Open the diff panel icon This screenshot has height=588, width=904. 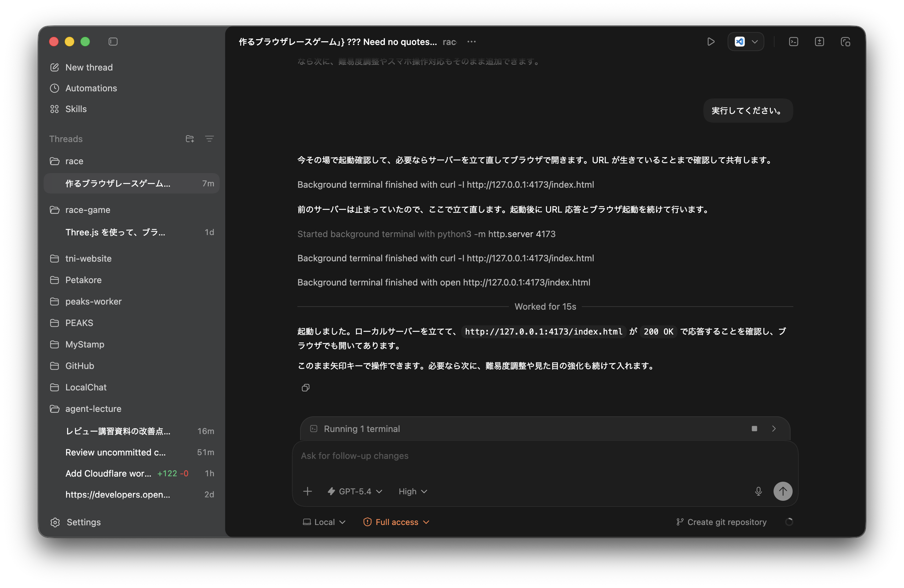[819, 42]
